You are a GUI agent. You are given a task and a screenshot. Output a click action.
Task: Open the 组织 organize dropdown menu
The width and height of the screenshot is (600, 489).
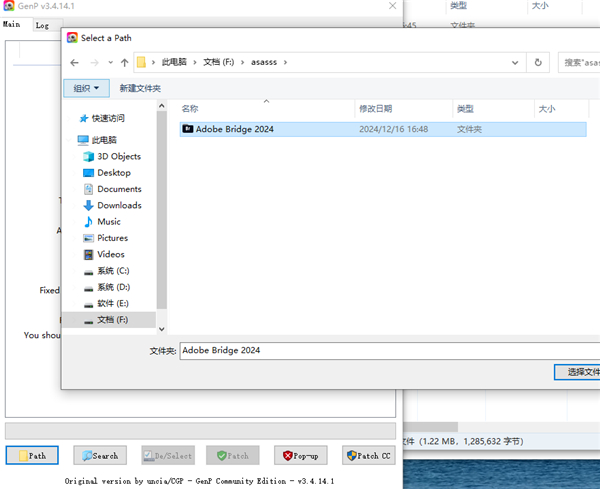[85, 88]
